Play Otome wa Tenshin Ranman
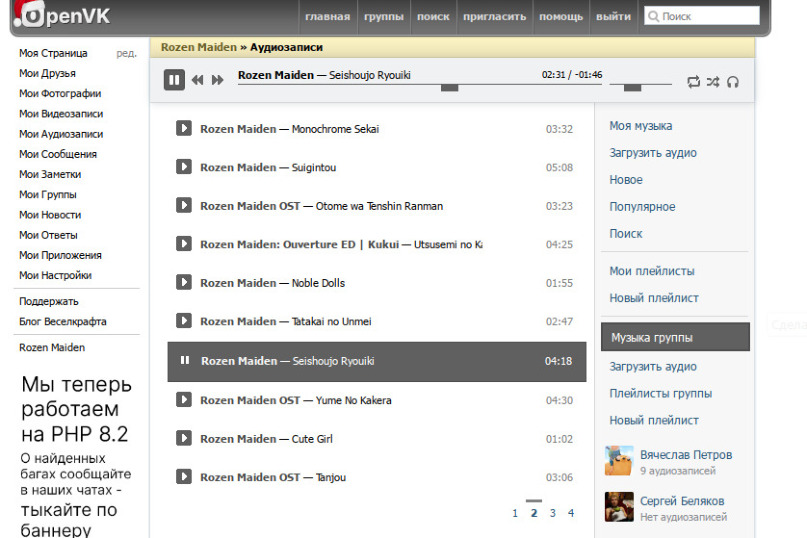This screenshot has width=807, height=538. point(184,205)
